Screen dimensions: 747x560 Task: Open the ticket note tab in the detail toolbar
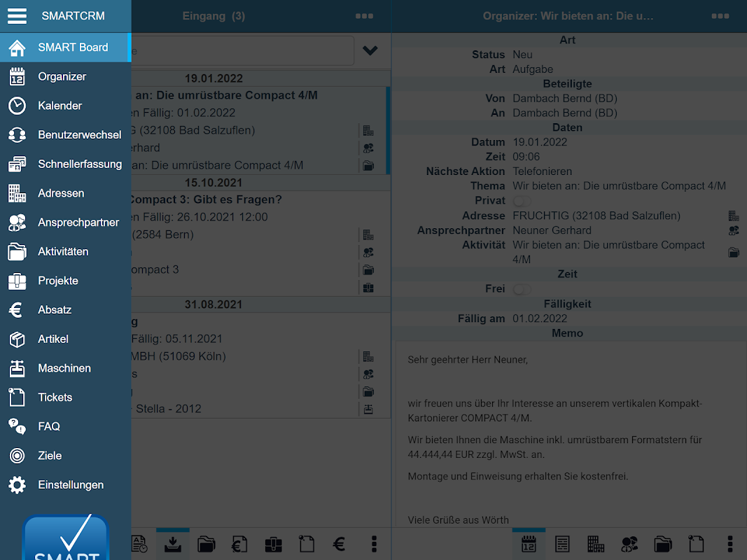coord(696,544)
